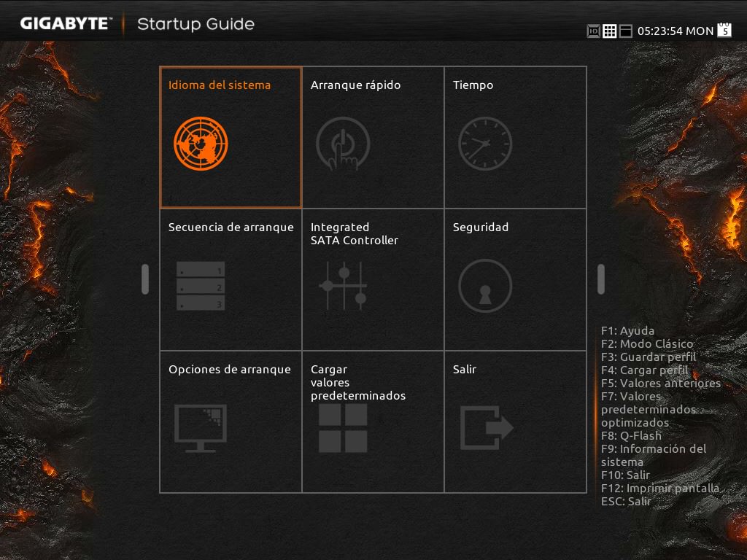
Task: Click the 'F1: Ayuda' help line
Action: [627, 330]
